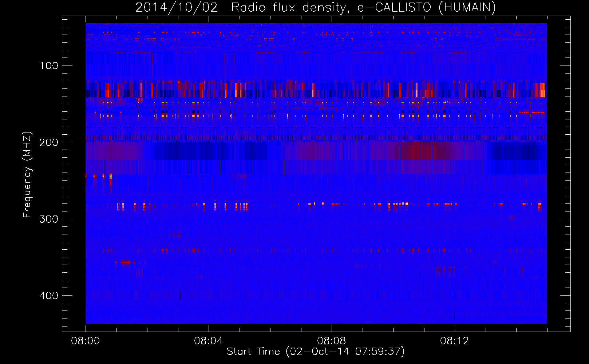
Task: Click the 08:00 time tick label
Action: [x=86, y=341]
